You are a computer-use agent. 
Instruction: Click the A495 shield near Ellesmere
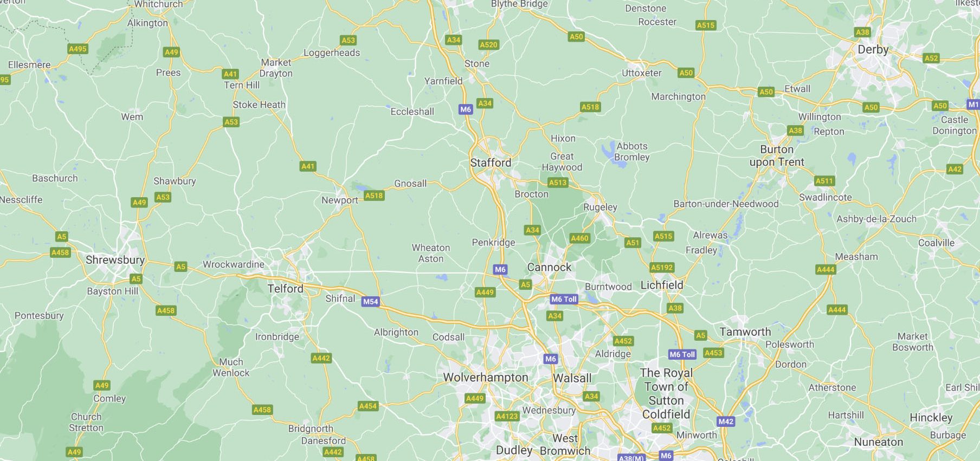[x=78, y=49]
